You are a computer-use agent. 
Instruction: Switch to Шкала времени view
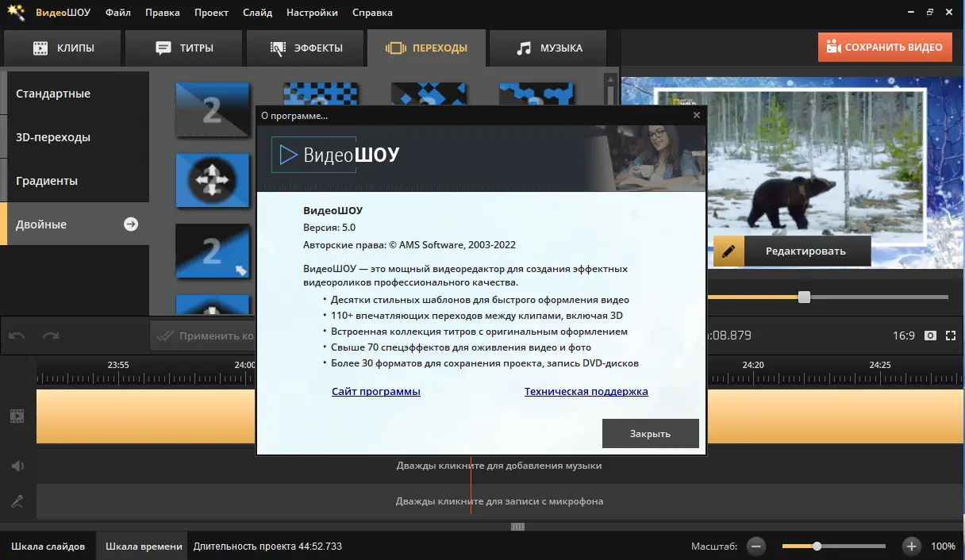click(x=144, y=546)
